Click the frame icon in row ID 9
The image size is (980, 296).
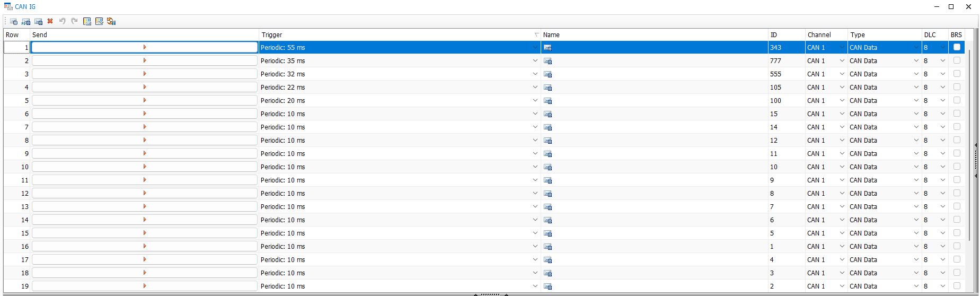548,180
